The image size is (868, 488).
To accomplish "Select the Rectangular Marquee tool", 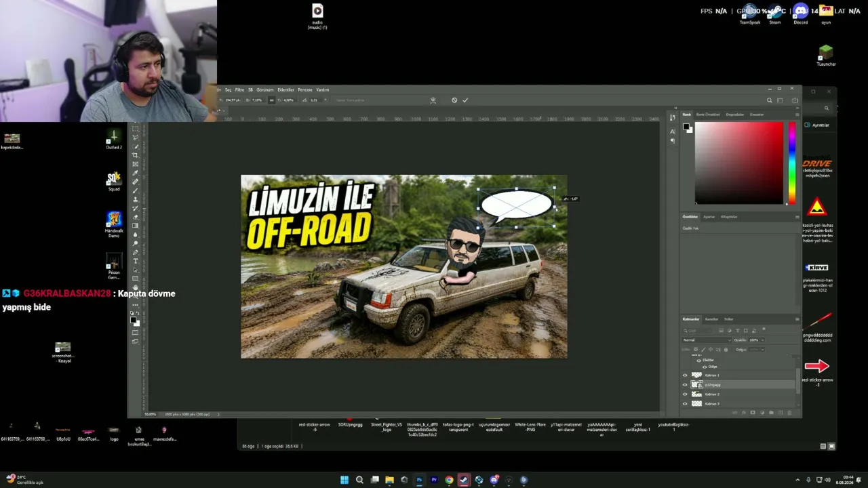I will [x=136, y=129].
